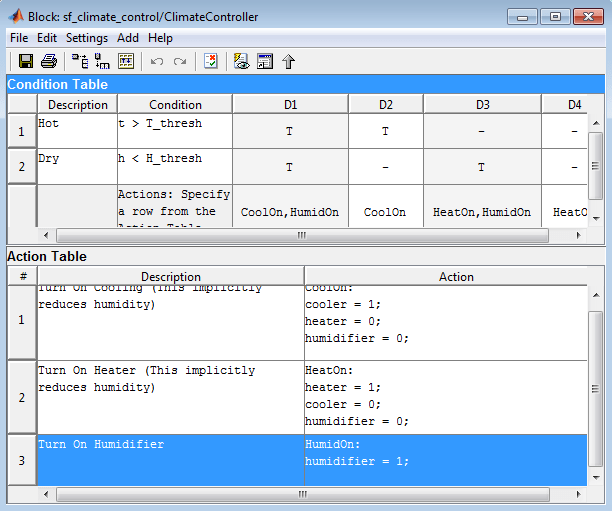
Task: Click the D2 'CoolOn' action cell
Action: pos(386,207)
